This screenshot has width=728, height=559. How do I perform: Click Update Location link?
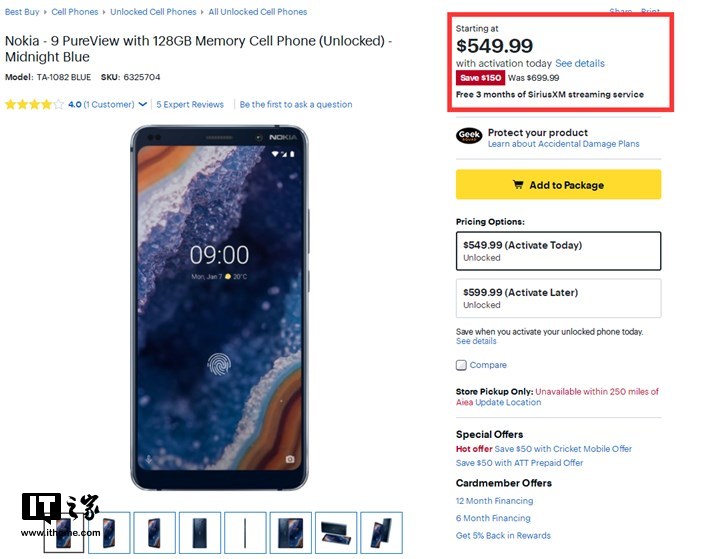tap(508, 402)
